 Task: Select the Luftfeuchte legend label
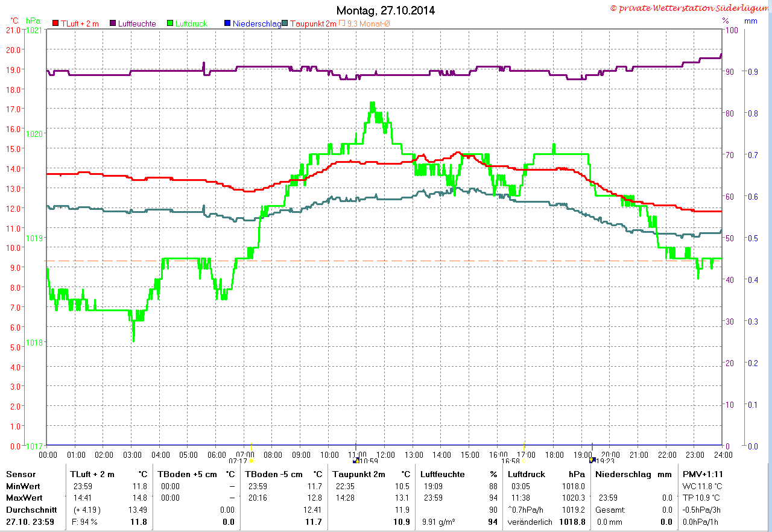[137, 24]
